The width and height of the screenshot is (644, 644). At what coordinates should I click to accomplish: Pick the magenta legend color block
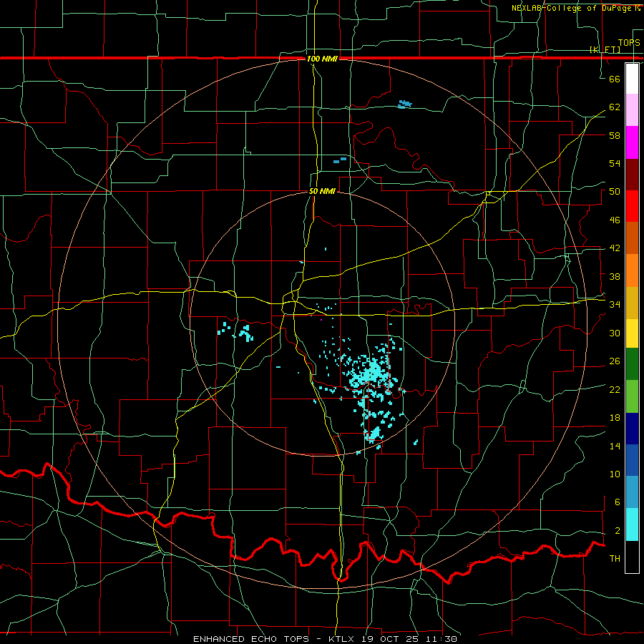point(632,142)
